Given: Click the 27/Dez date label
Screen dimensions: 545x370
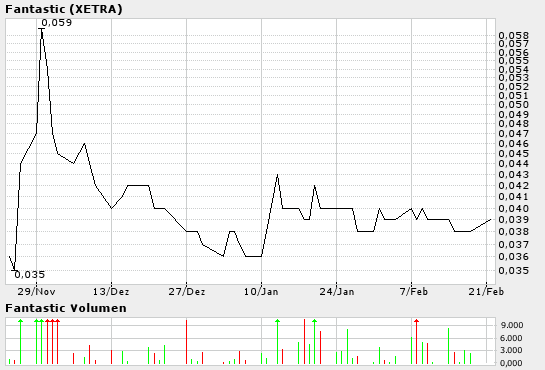Looking at the screenshot, I should pyautogui.click(x=187, y=291).
